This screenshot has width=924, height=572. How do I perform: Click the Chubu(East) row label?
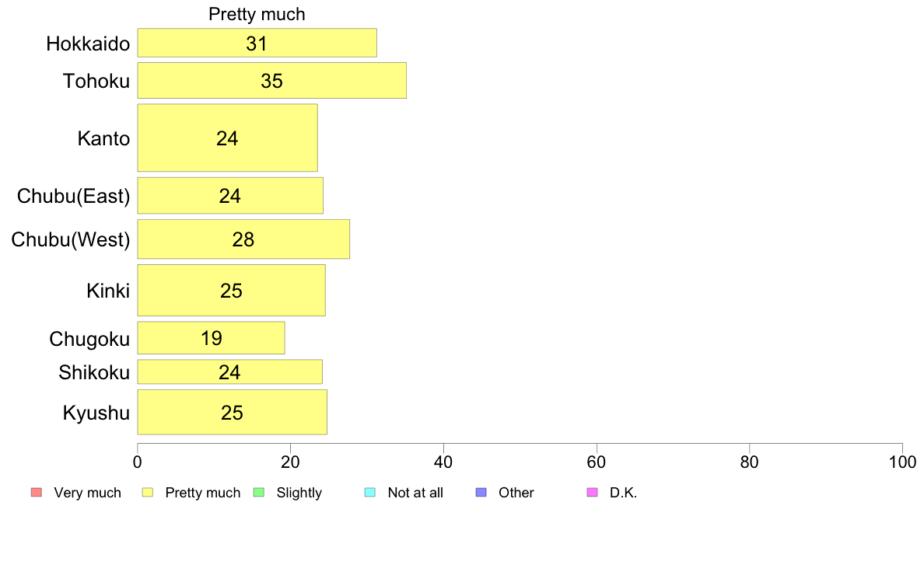73,196
